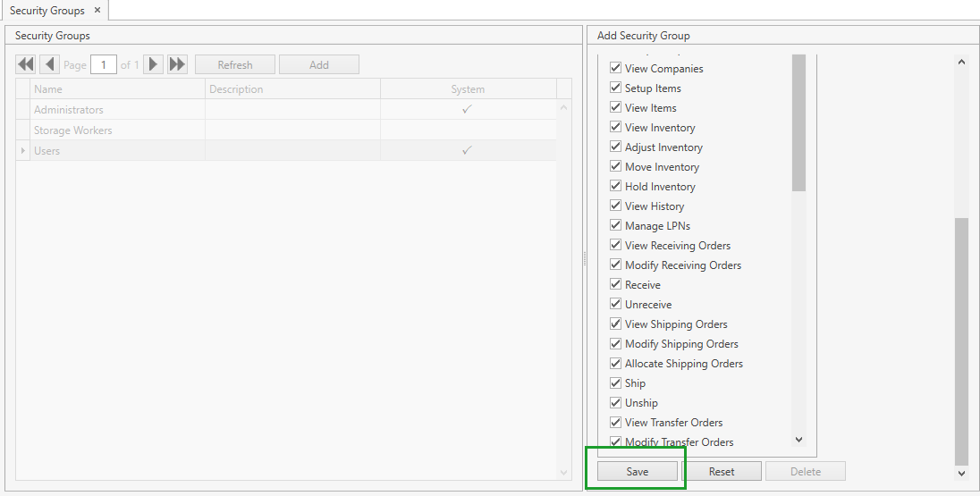Jump to last page of security groups

click(177, 64)
